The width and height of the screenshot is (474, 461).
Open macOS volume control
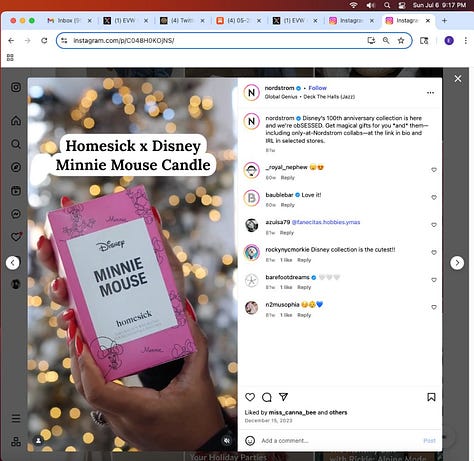click(370, 5)
